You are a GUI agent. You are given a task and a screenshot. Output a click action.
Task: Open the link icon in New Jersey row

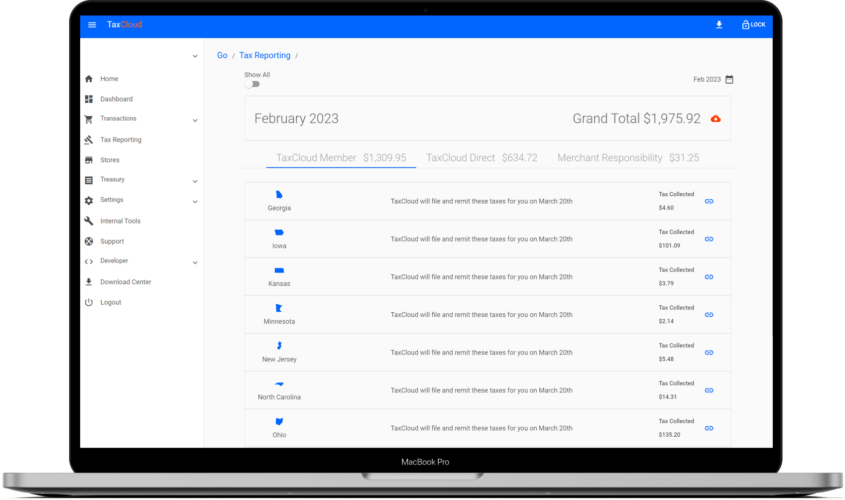click(709, 352)
